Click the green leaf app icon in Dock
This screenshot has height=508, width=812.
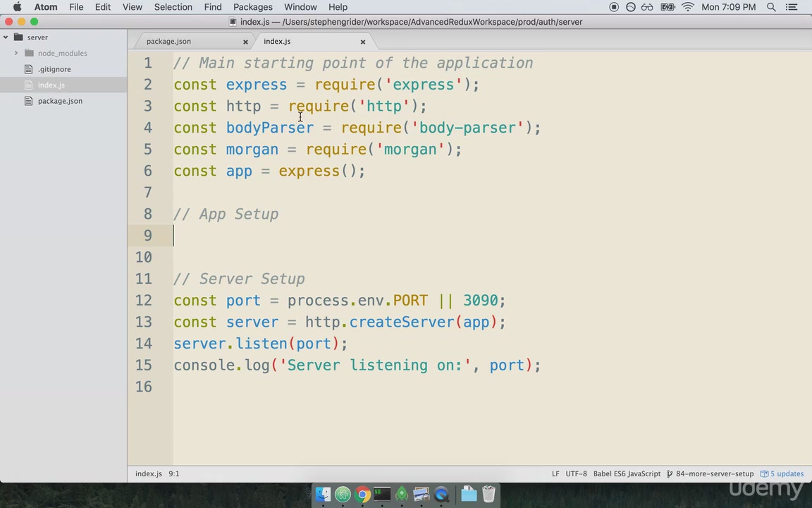pos(402,494)
